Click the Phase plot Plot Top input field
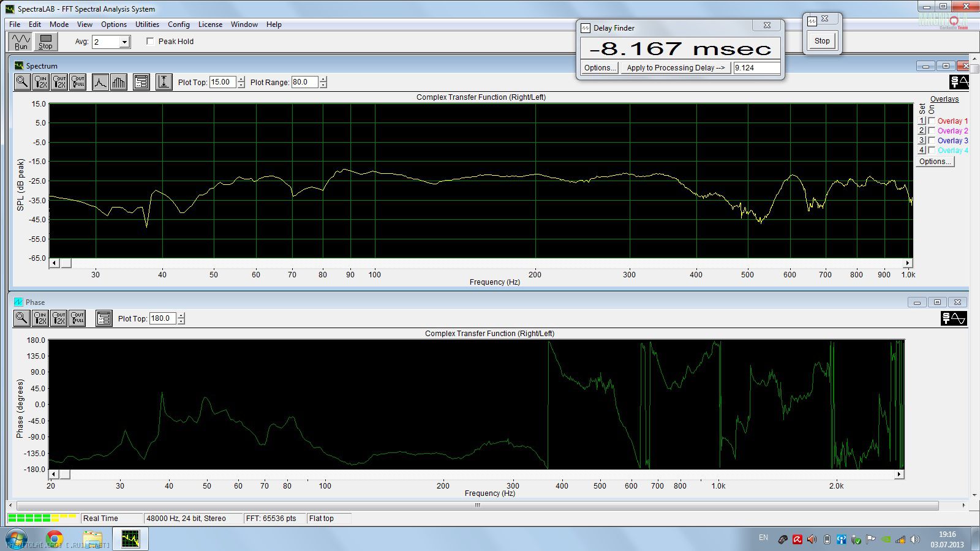 tap(162, 318)
